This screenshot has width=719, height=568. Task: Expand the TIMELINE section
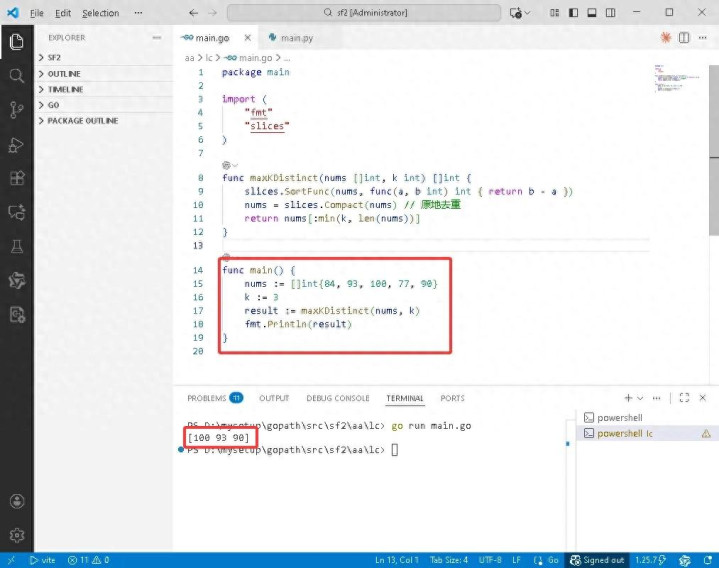[65, 89]
